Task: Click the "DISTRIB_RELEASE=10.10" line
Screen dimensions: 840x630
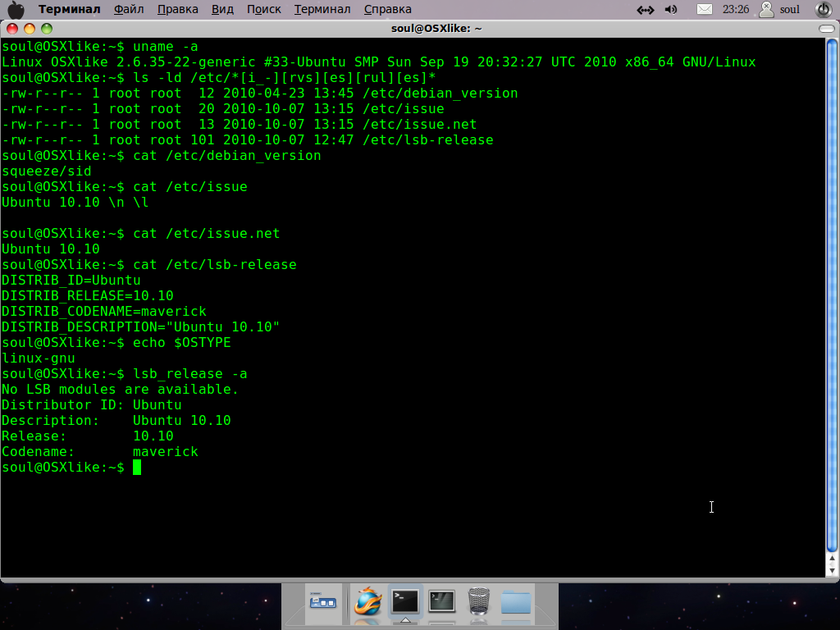Action: click(x=88, y=295)
